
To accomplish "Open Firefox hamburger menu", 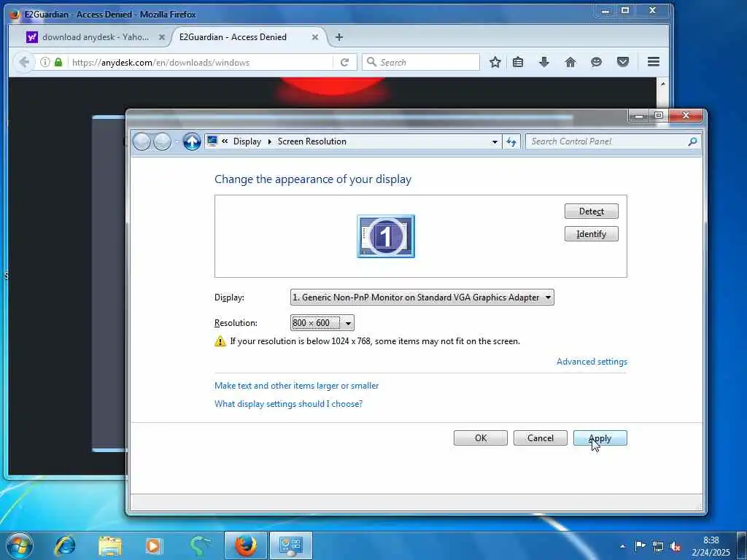I will pyautogui.click(x=654, y=61).
